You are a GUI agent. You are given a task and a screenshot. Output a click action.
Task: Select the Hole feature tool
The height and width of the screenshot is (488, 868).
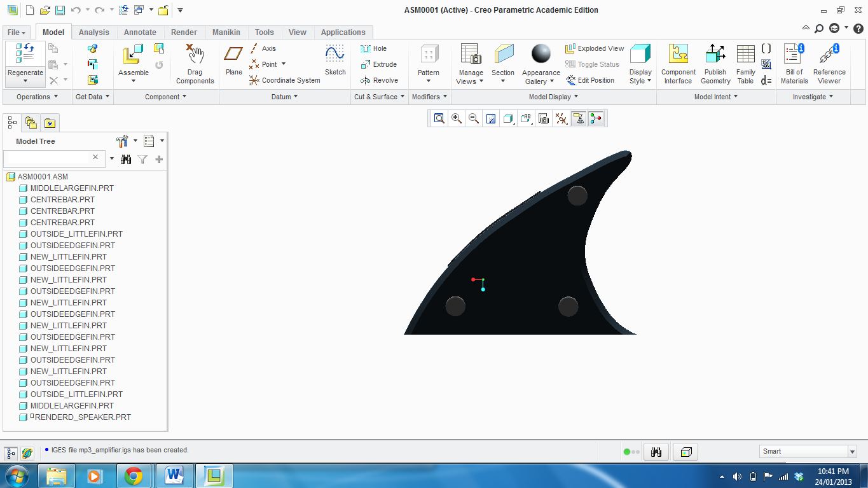tap(373, 48)
